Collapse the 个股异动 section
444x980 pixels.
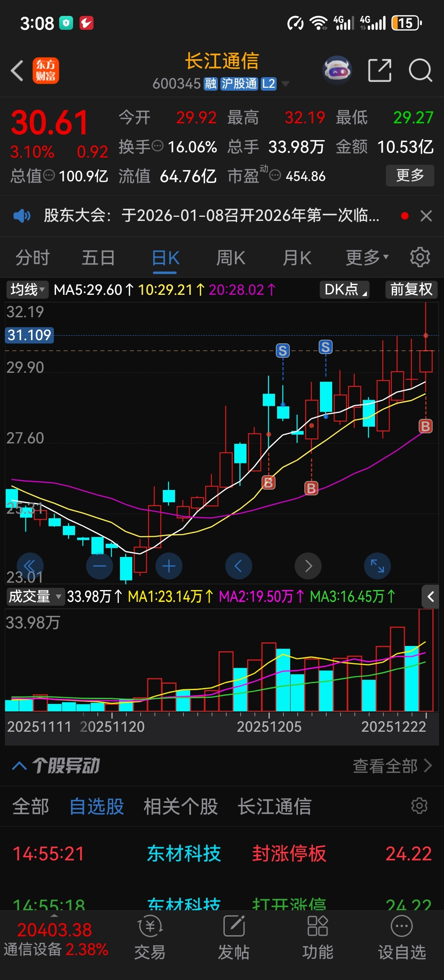pyautogui.click(x=20, y=766)
